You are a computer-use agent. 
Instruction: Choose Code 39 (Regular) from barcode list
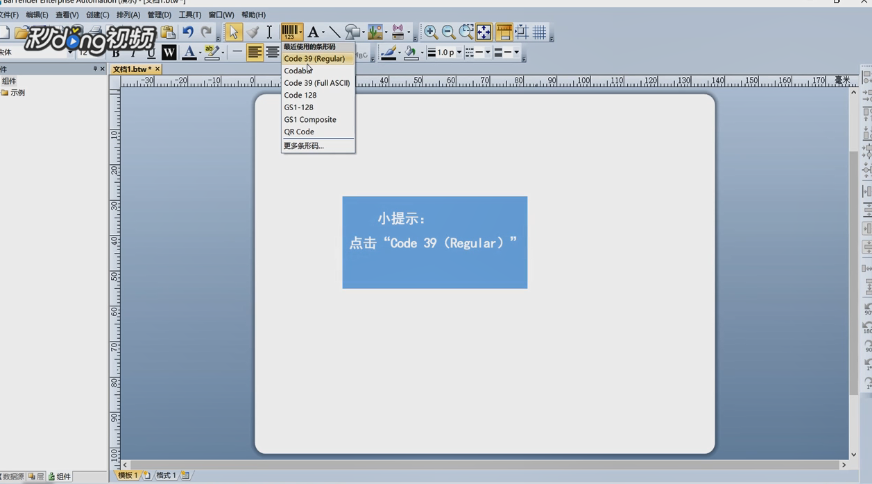pos(318,58)
